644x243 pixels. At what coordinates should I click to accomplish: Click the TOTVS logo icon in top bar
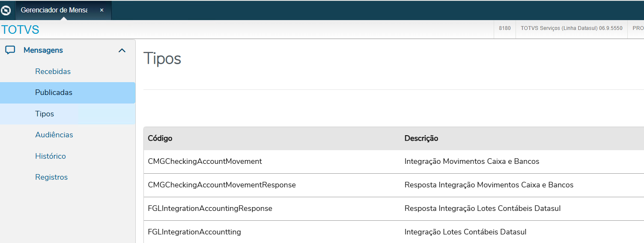(6, 10)
